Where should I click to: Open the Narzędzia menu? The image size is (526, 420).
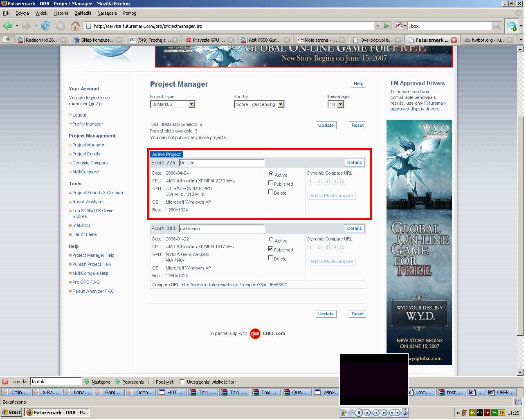pos(107,13)
